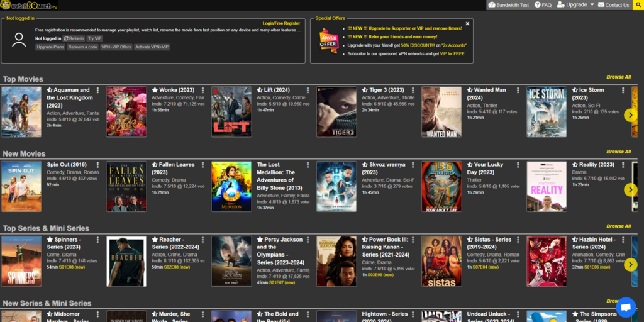This screenshot has width=644, height=322.
Task: Toggle favorite star for Tiger 3 (2023)
Action: tap(365, 90)
